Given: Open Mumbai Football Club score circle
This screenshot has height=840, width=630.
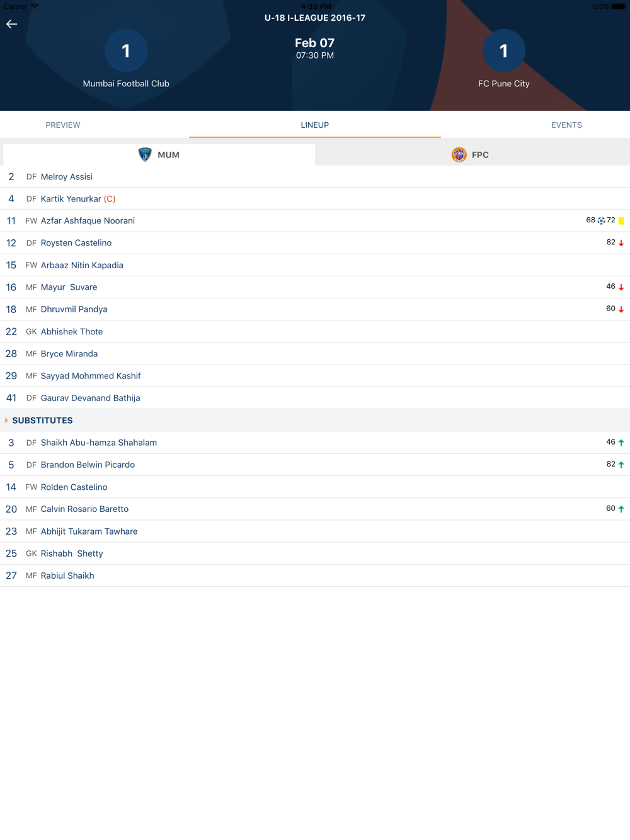Looking at the screenshot, I should click(x=126, y=50).
